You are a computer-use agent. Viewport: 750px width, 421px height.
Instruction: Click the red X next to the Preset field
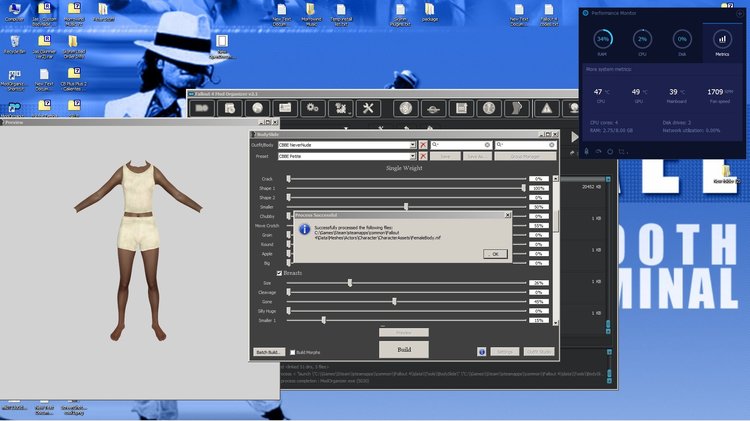(x=423, y=156)
